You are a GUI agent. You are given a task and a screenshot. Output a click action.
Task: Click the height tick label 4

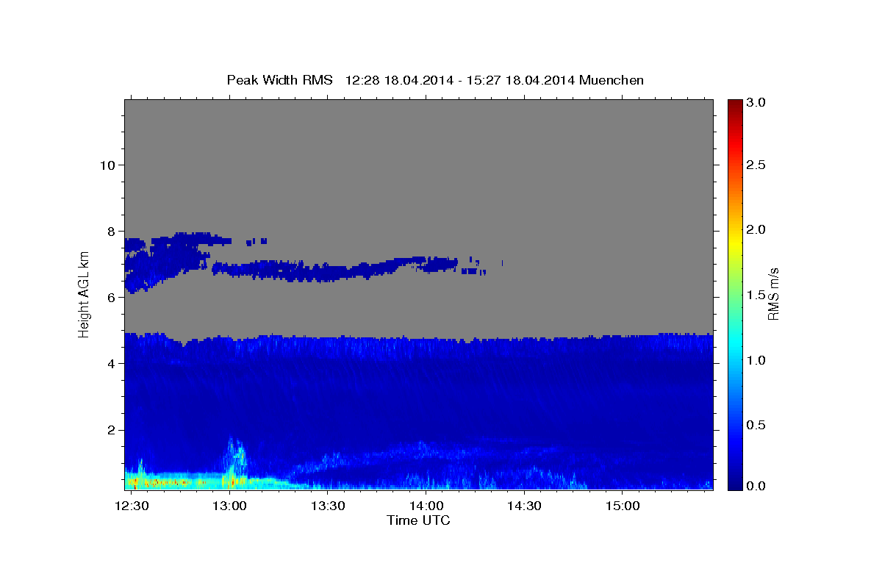coord(111,363)
